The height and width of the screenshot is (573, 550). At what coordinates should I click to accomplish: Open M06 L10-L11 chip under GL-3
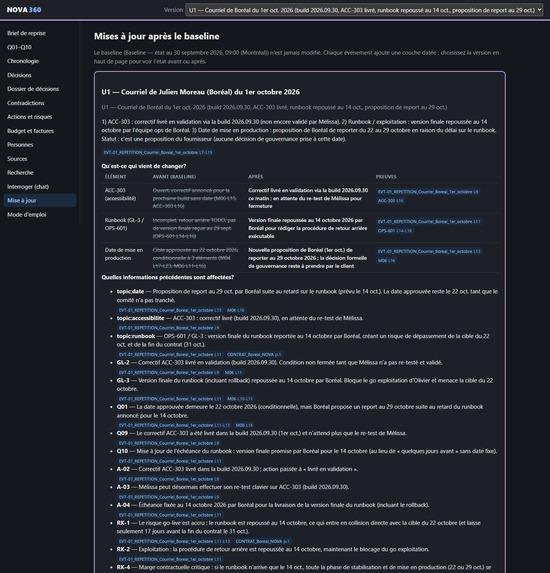pyautogui.click(x=240, y=399)
